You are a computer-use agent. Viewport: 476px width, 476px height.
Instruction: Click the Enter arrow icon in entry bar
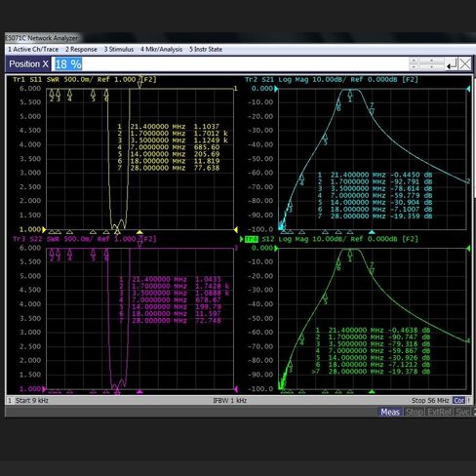pos(452,64)
